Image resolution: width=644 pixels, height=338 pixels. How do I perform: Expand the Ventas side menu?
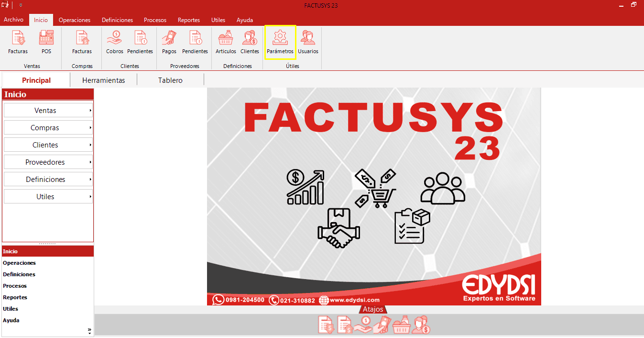48,111
